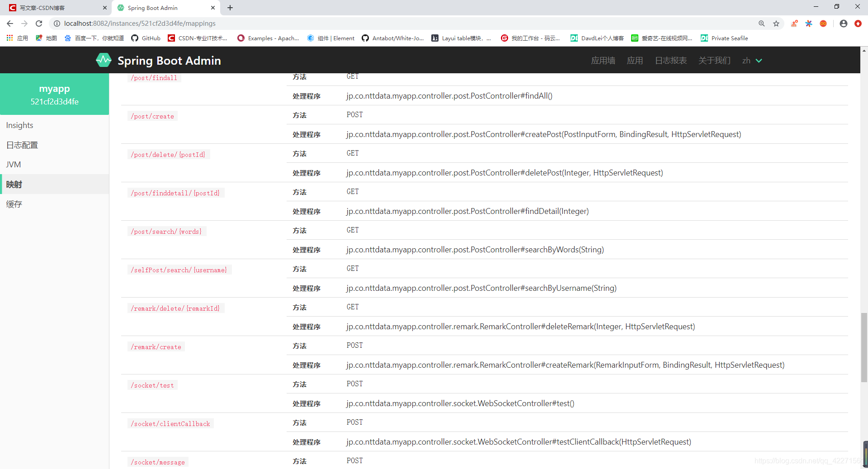Click the new tab plus button

[x=230, y=8]
